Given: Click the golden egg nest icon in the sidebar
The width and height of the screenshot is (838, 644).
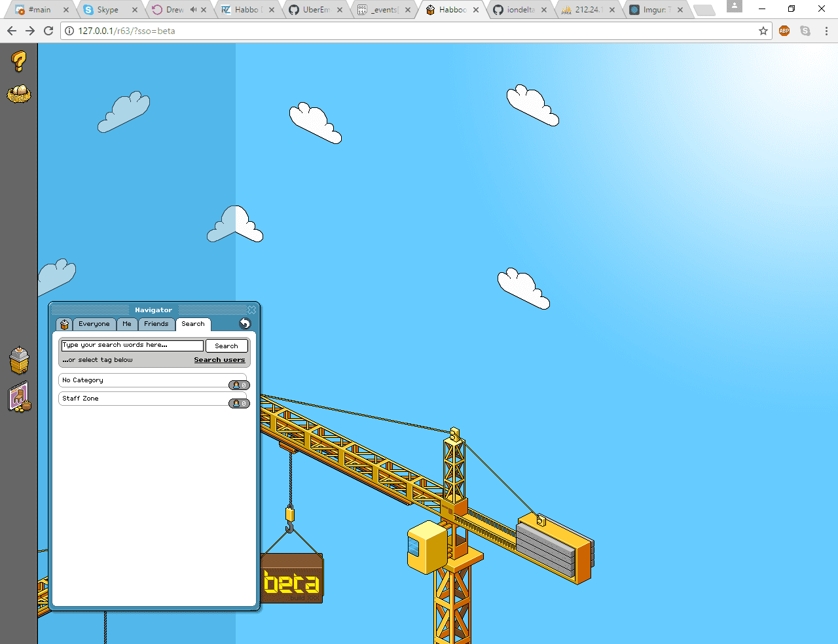Looking at the screenshot, I should 19,94.
